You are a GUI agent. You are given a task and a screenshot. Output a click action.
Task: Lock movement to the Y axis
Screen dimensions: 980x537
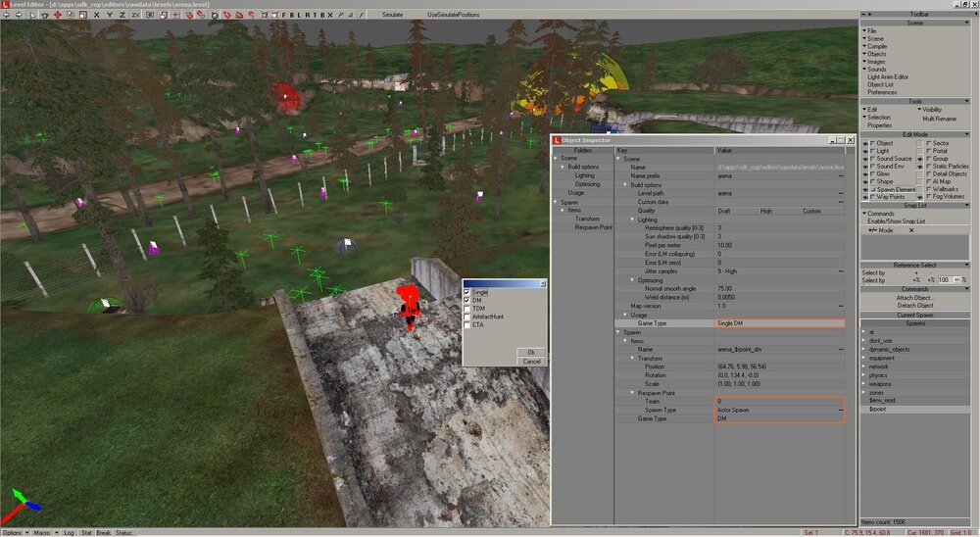pyautogui.click(x=109, y=15)
